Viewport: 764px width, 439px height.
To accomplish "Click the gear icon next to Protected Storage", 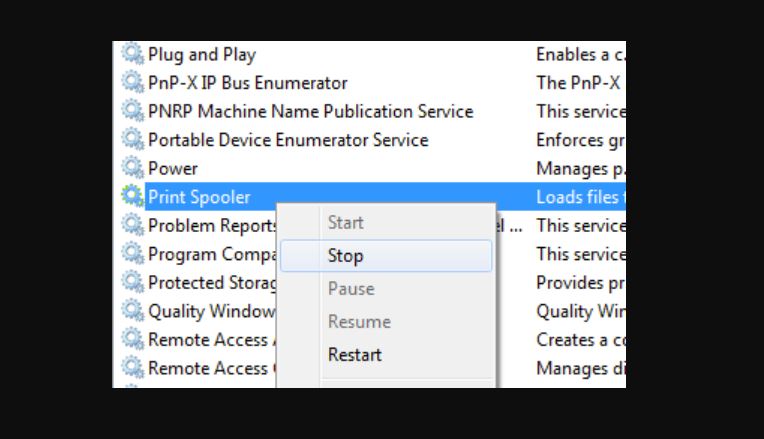I will 133,282.
